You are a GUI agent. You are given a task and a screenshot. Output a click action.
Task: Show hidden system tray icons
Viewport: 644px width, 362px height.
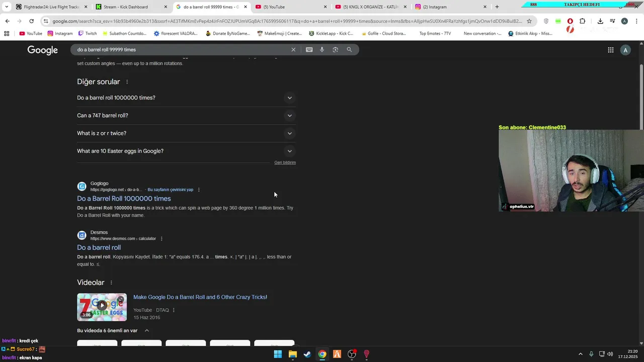pyautogui.click(x=580, y=354)
